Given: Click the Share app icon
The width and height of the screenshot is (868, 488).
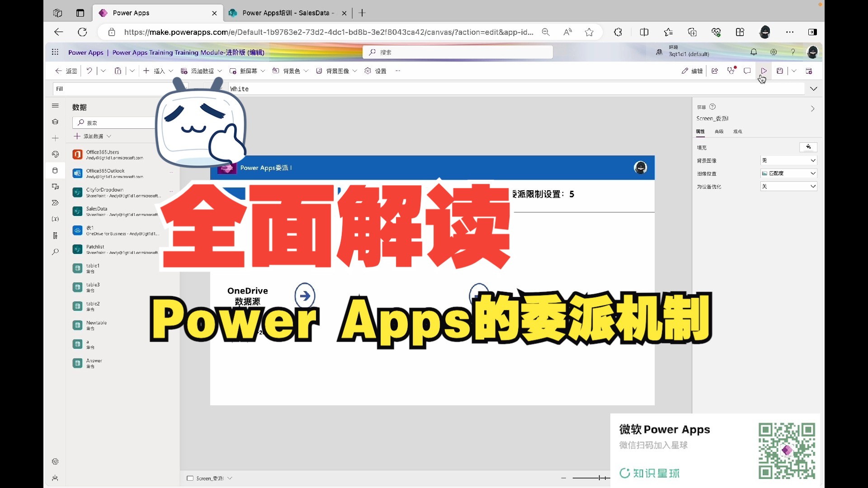Looking at the screenshot, I should (715, 71).
